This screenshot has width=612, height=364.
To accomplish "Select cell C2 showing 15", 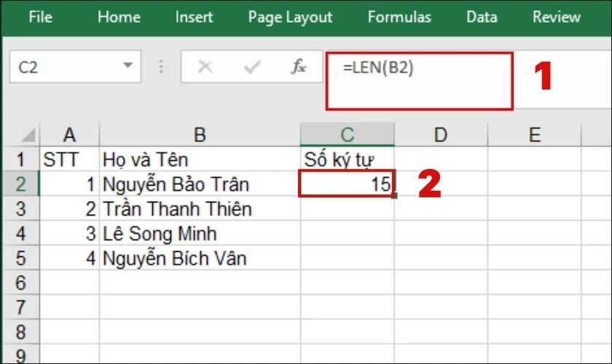I will [x=347, y=183].
